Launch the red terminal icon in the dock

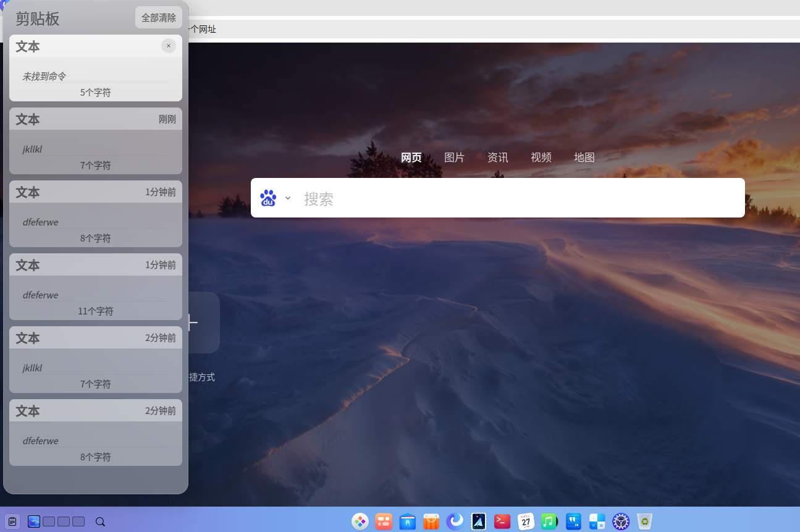click(x=502, y=521)
